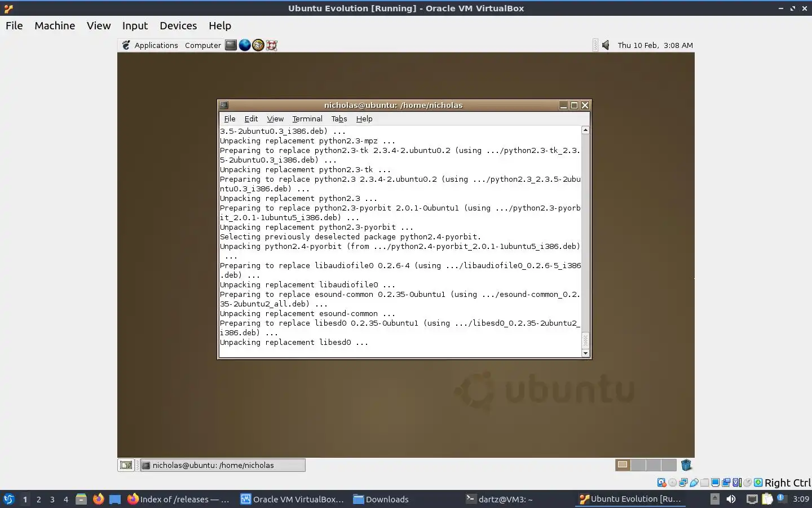Click VirtualBox recording indicator
812x508 pixels.
click(726, 483)
